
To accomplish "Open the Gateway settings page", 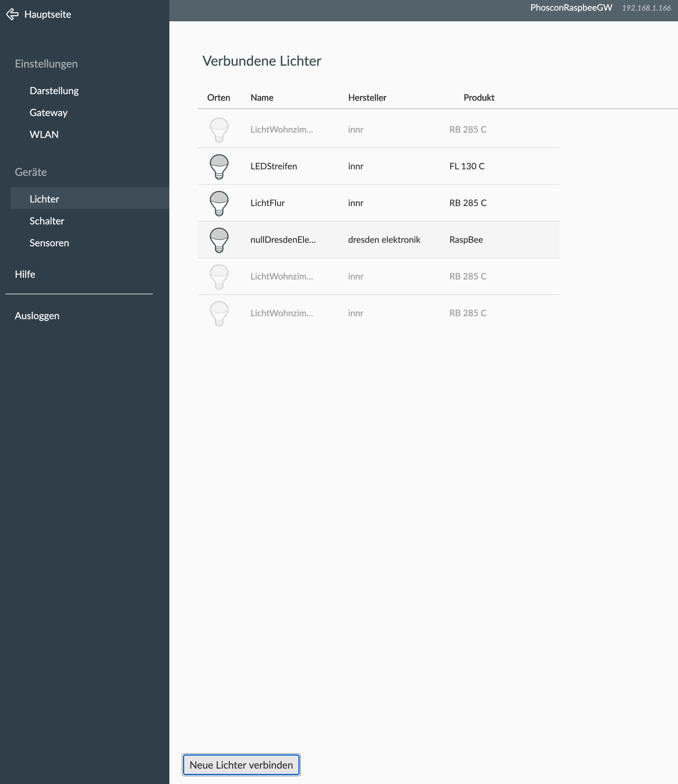I will pos(49,113).
